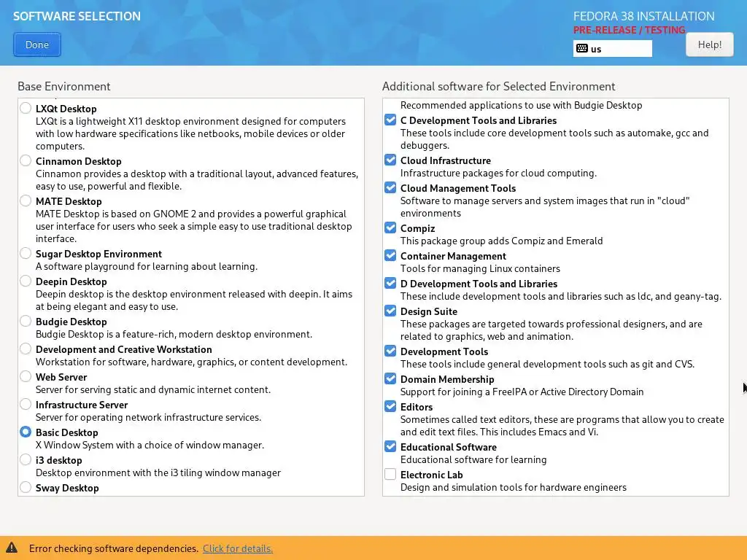747x560 pixels.
Task: Toggle the Design Suite checkbox
Action: 390,311
